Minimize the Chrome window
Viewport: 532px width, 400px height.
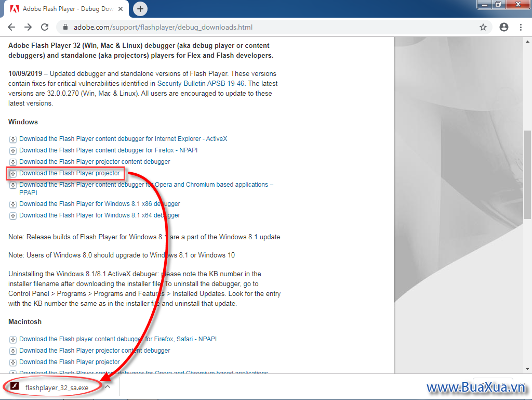pyautogui.click(x=485, y=4)
